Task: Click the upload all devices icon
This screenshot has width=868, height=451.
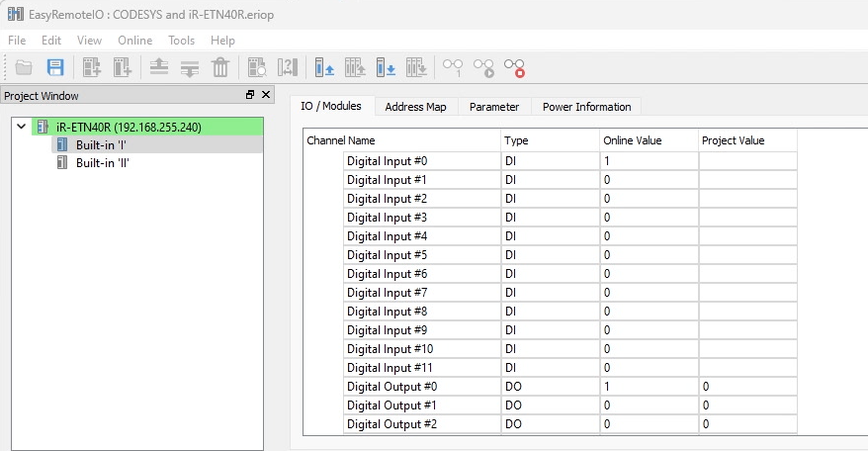Action: 355,67
